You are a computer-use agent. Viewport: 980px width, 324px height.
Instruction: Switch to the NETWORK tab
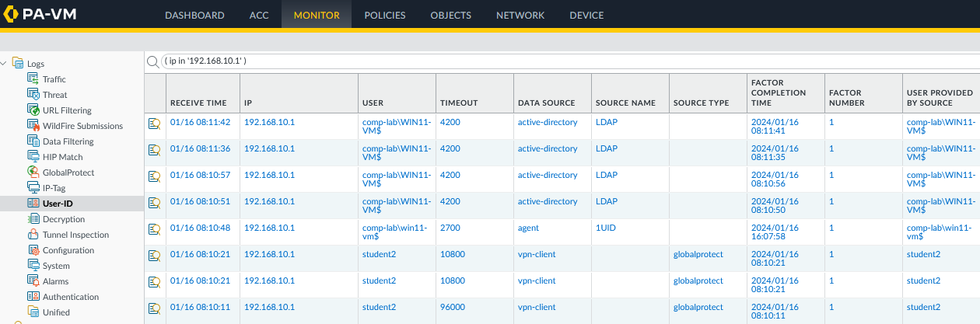[x=520, y=15]
